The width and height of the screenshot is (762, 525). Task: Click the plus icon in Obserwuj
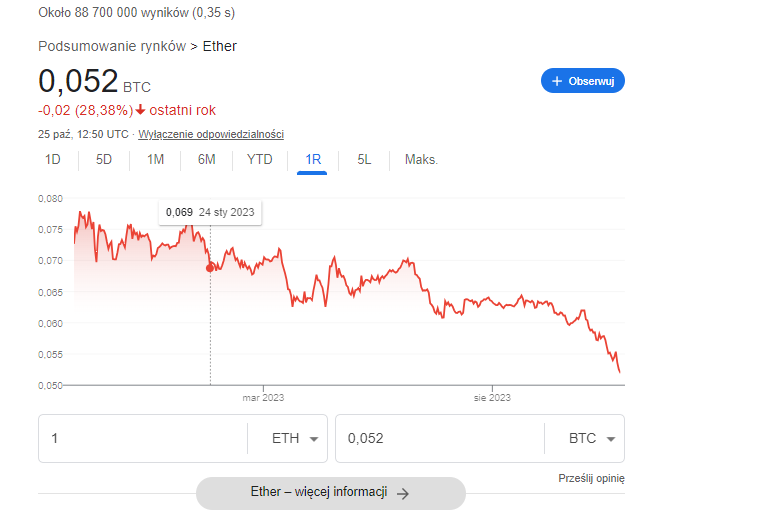[557, 81]
